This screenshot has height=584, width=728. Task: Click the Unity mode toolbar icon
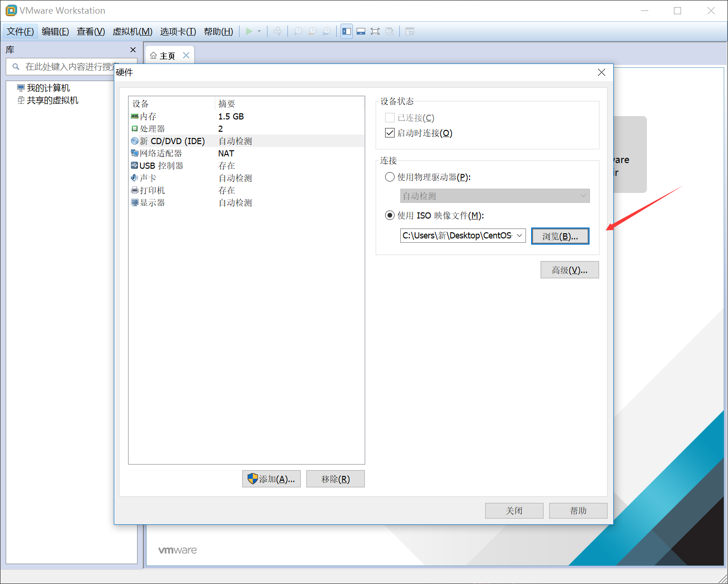[x=389, y=31]
